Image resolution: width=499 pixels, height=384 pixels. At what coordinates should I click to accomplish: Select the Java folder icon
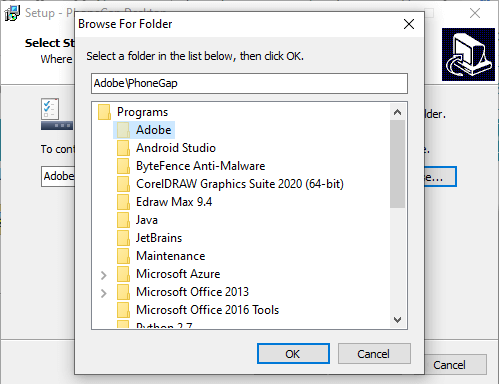(123, 220)
